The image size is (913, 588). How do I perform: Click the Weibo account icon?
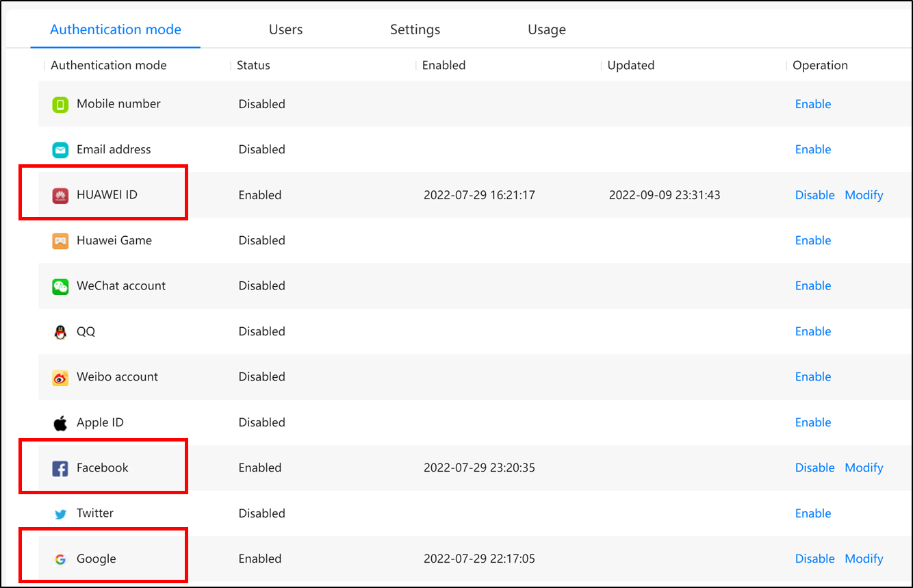(60, 377)
